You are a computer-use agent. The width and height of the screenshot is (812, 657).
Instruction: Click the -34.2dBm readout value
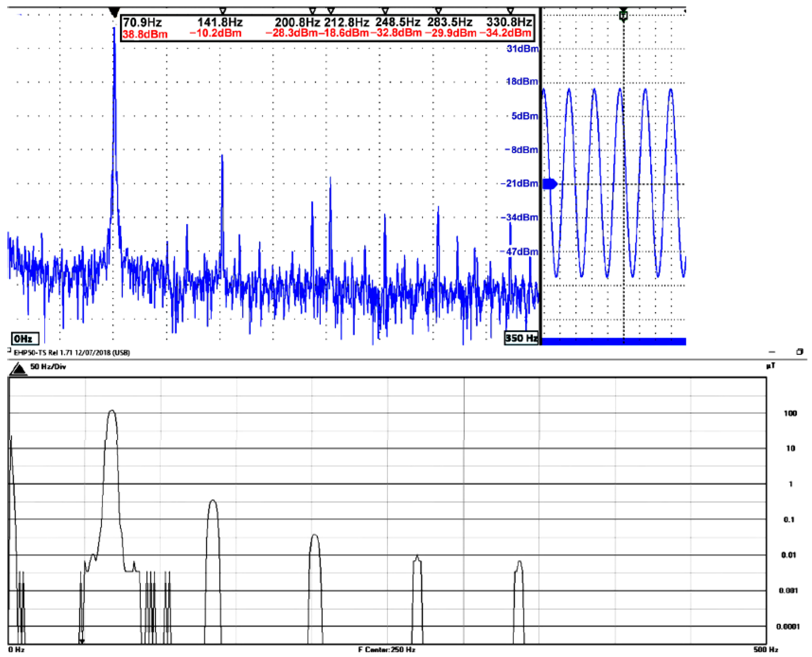pos(506,33)
